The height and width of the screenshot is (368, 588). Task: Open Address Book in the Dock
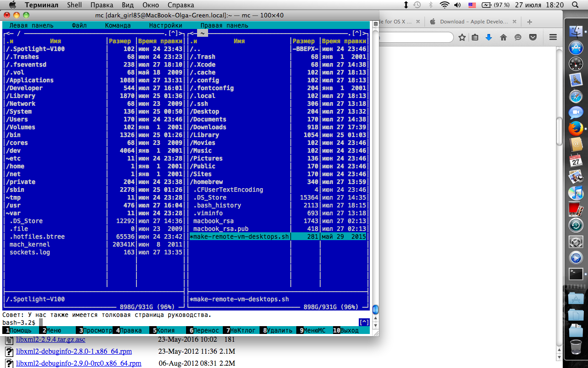pyautogui.click(x=576, y=145)
